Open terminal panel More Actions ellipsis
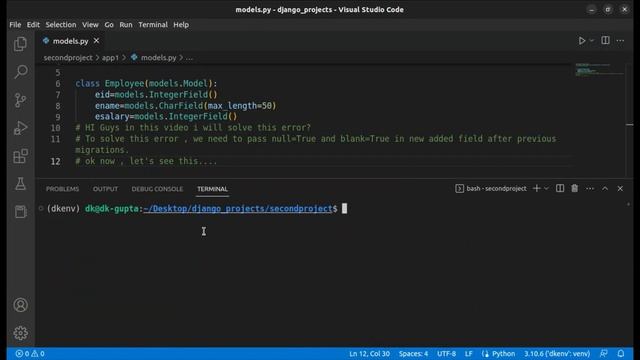This screenshot has width=640, height=360. click(590, 189)
